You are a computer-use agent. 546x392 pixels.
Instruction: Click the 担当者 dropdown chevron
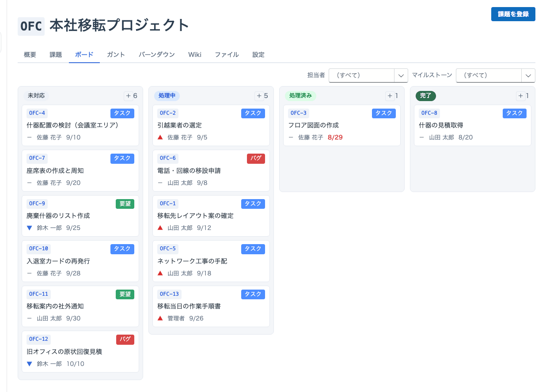(x=401, y=75)
